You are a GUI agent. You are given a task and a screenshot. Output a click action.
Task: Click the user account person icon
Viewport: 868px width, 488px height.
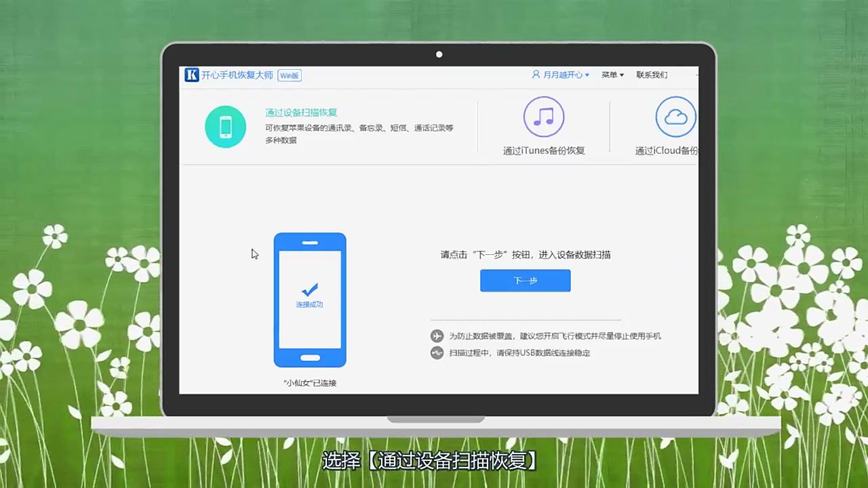[536, 75]
